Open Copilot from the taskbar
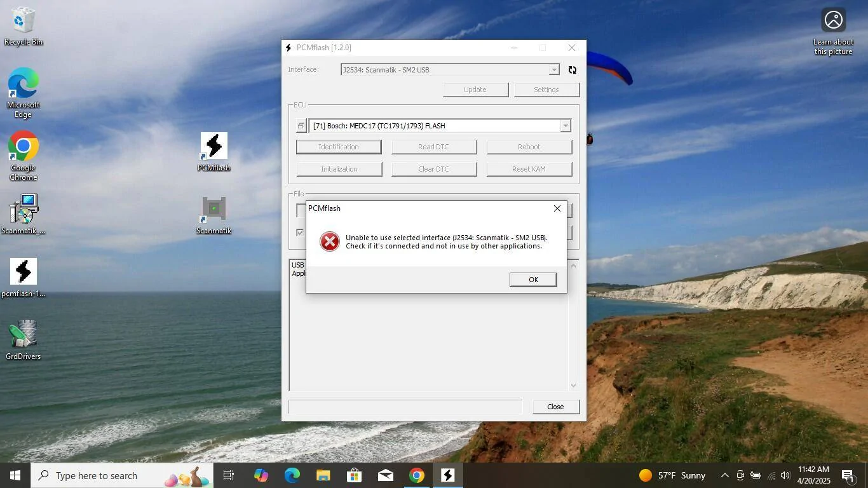 pos(261,475)
